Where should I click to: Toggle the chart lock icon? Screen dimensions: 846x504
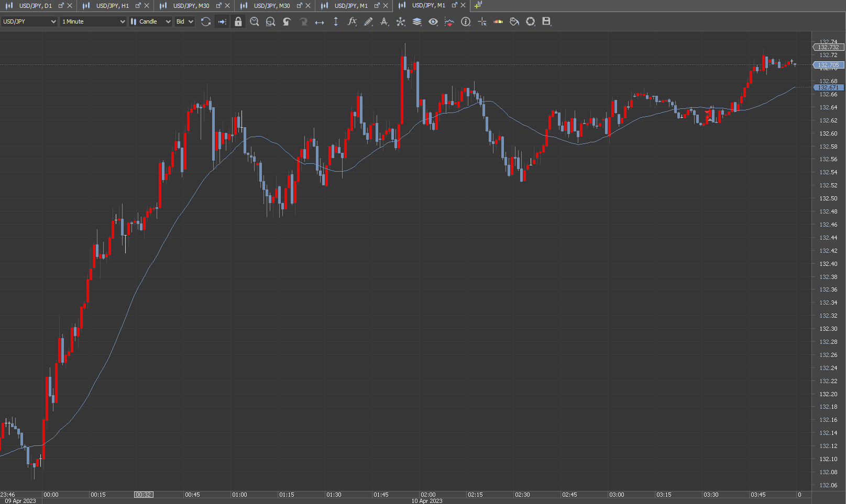point(238,21)
